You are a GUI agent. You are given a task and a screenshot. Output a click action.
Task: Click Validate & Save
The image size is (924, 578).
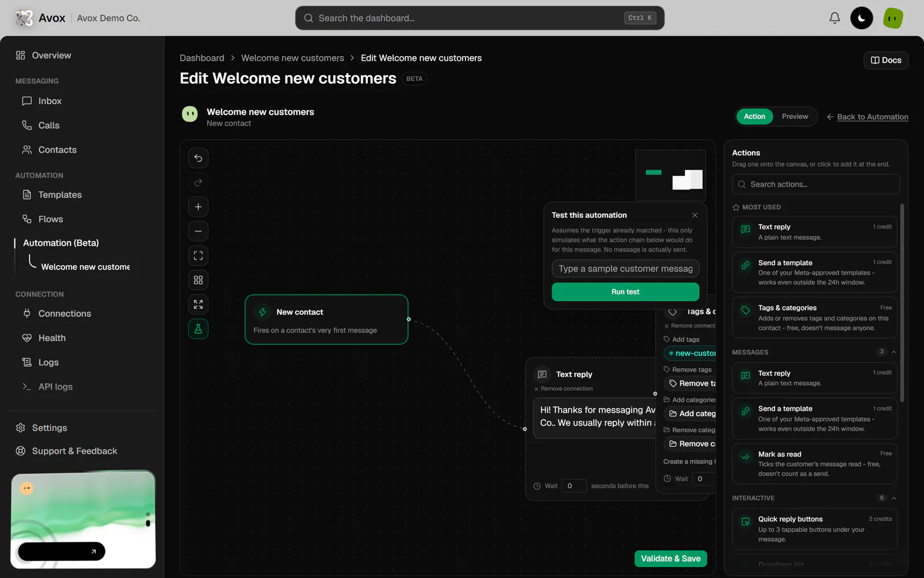tap(670, 558)
